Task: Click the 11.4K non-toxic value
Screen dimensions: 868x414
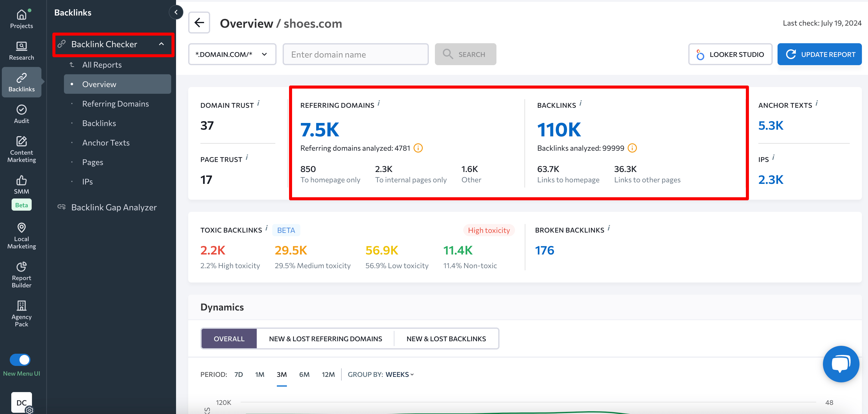Action: click(458, 250)
